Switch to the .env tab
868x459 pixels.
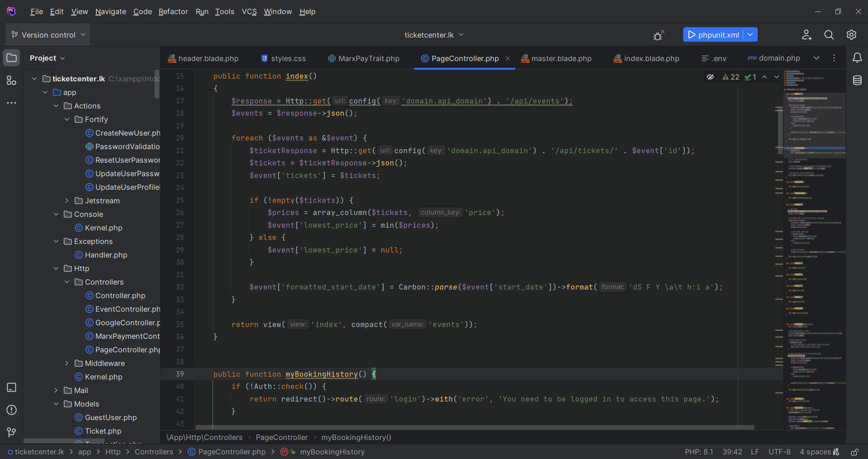tap(714, 59)
